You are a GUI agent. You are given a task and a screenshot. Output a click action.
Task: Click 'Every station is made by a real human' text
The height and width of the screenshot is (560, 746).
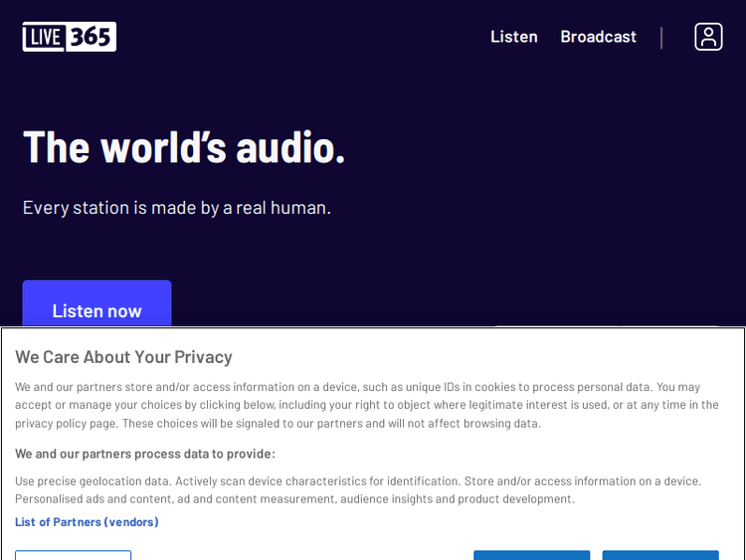(177, 207)
